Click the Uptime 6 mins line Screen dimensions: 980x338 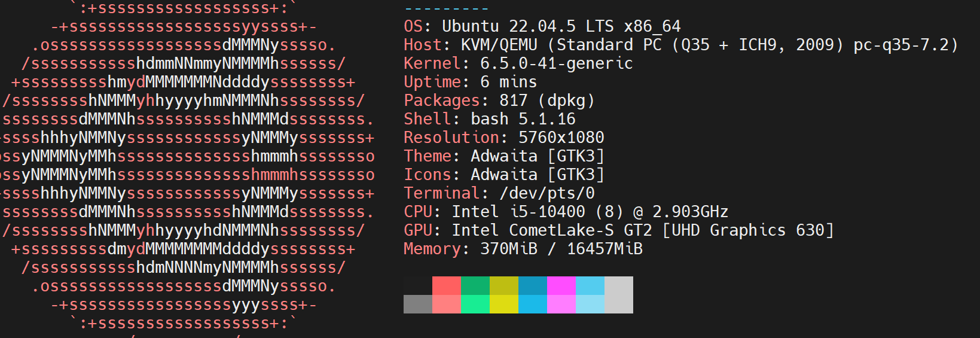point(470,82)
